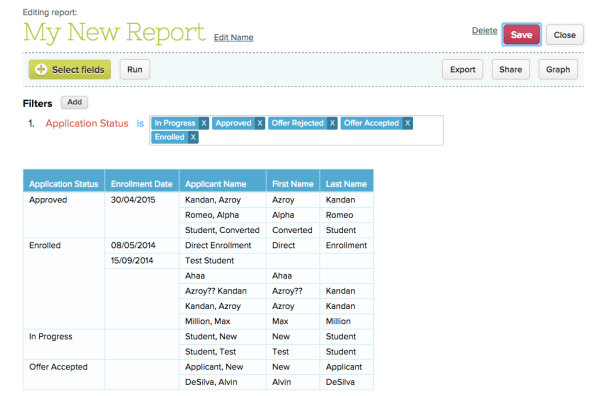The width and height of the screenshot is (600, 396).
Task: Click first name 'Converted'
Action: click(x=292, y=230)
